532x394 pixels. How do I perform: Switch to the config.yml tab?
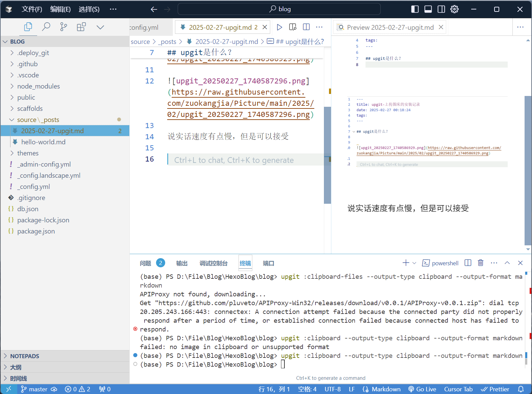pos(144,27)
